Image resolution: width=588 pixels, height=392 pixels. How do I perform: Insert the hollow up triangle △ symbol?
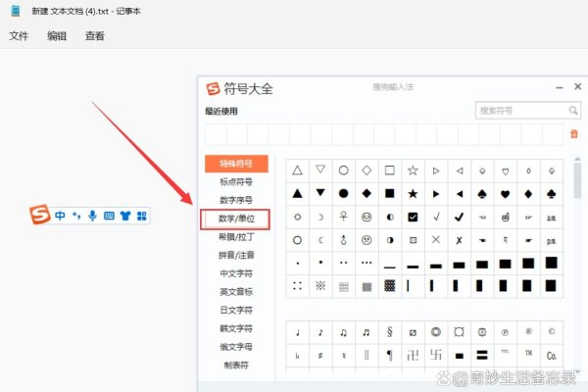pos(297,171)
